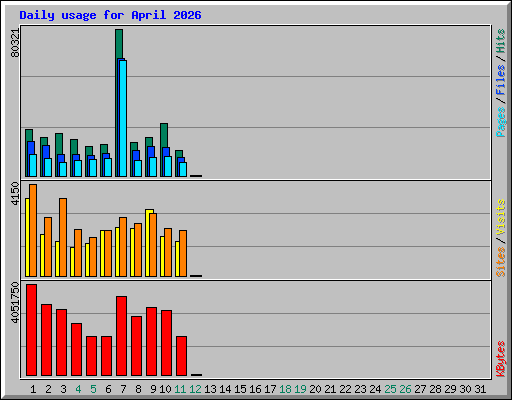The width and height of the screenshot is (512, 400).
Task: Click day 13 on the x-axis
Action: (210, 389)
